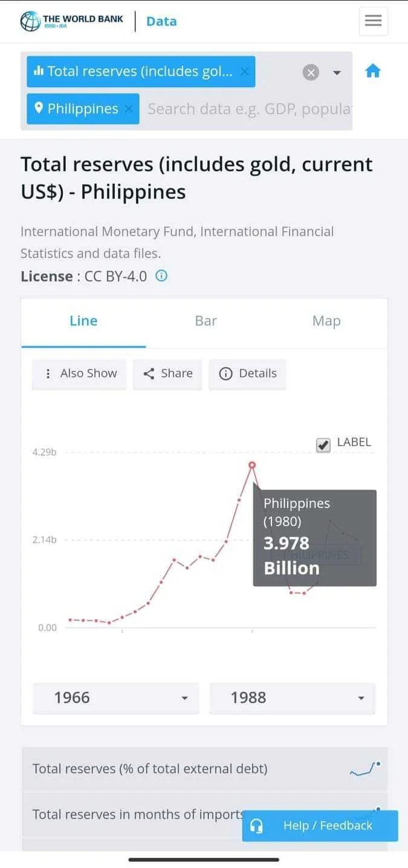408x868 pixels.
Task: Click the Help / Feedback button
Action: (x=320, y=826)
